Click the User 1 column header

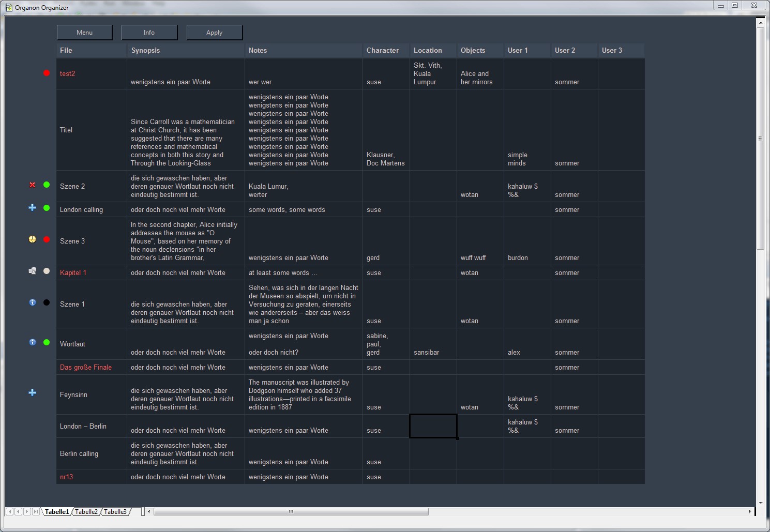[x=527, y=51]
